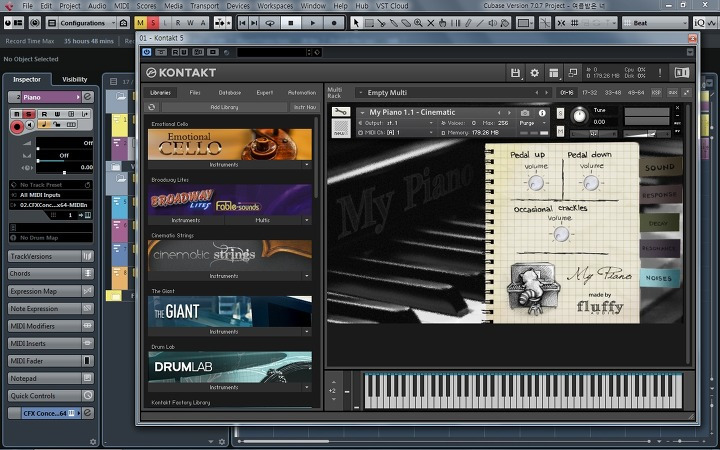Expand Emotional Cello Instruments dropdown arrow
The width and height of the screenshot is (720, 450).
pos(306,164)
